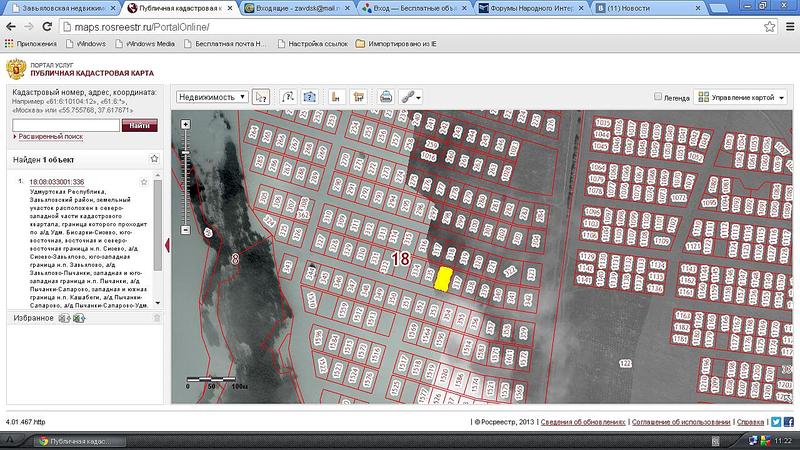Switch to Входящие zavdsk@mail tab
Viewport: 800px width, 450px height.
(x=298, y=8)
